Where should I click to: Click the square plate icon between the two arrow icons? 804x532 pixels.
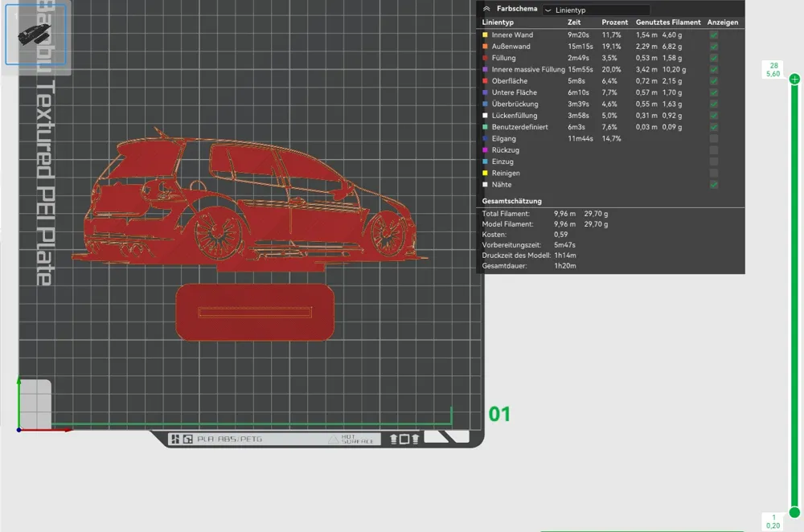(404, 438)
